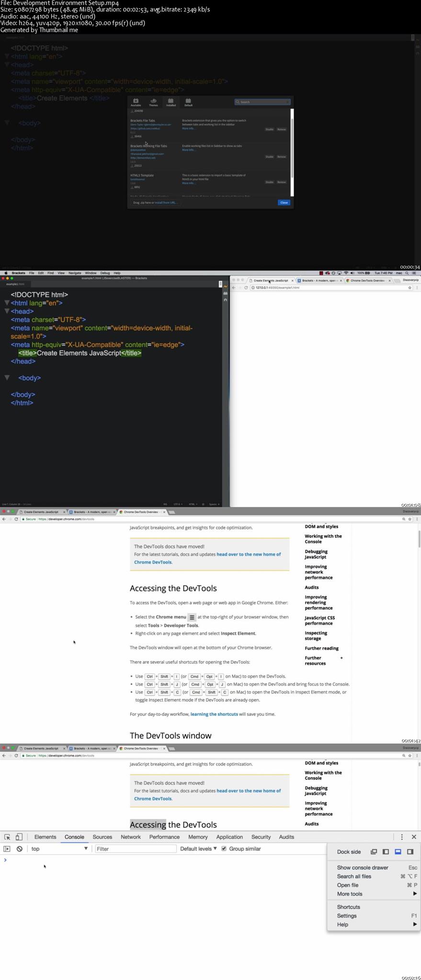Click Install from URL link
The image size is (421, 980).
[166, 202]
